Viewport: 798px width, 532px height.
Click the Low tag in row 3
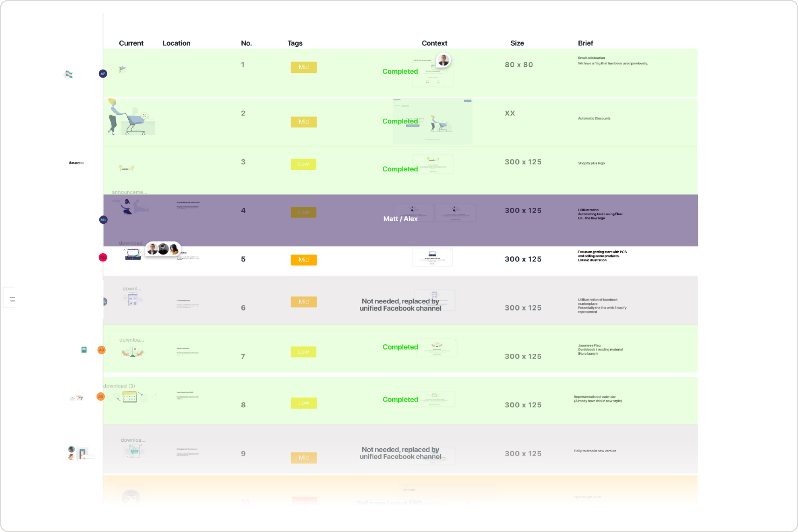[303, 164]
